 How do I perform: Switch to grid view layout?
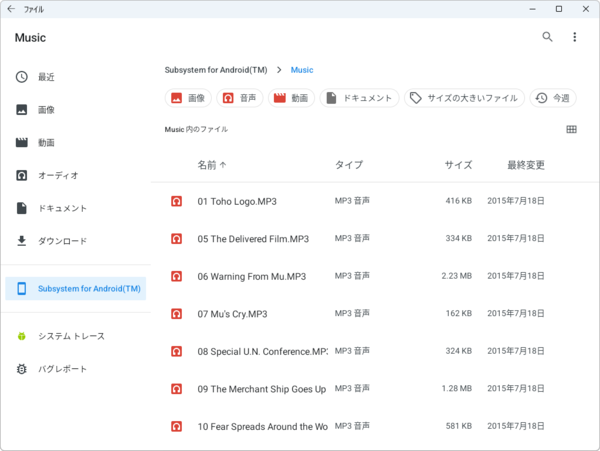click(x=571, y=129)
